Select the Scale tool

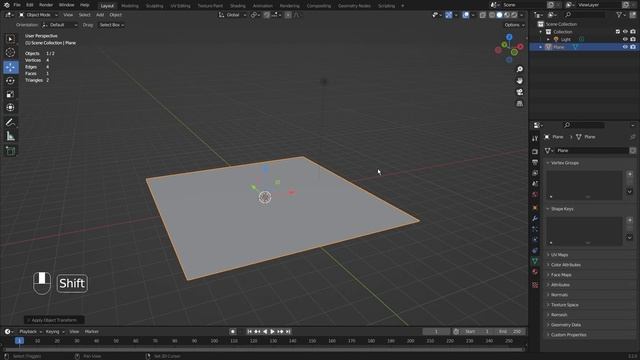pos(11,94)
